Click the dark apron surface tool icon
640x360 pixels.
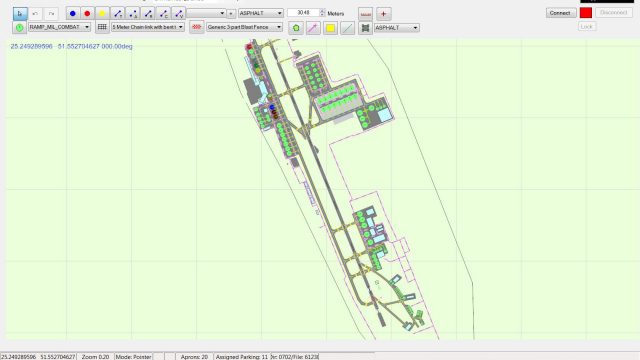point(365,28)
